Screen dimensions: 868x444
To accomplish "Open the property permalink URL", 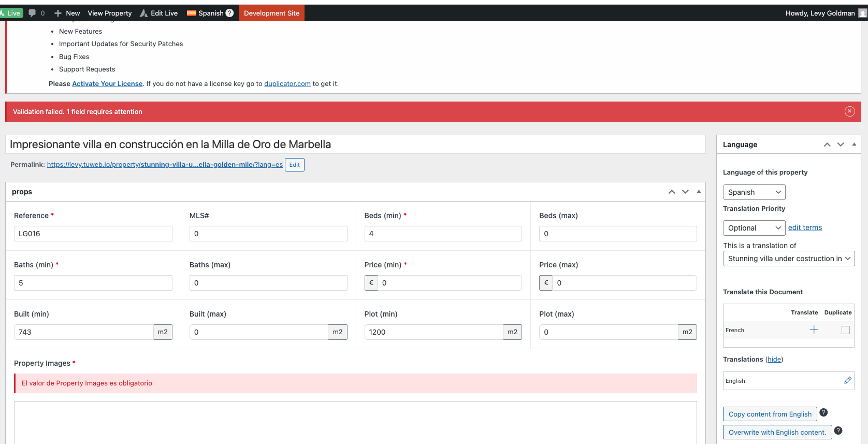I will click(x=165, y=165).
